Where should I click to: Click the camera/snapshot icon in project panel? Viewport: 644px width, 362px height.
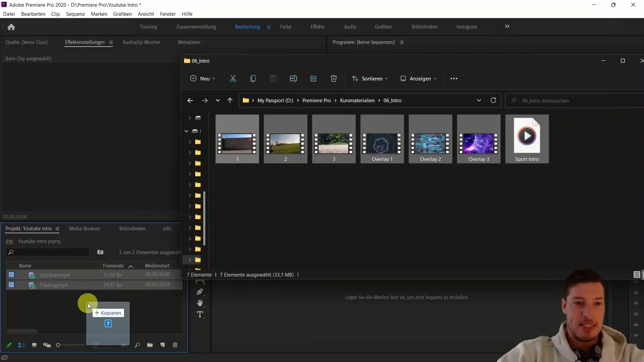point(100,252)
